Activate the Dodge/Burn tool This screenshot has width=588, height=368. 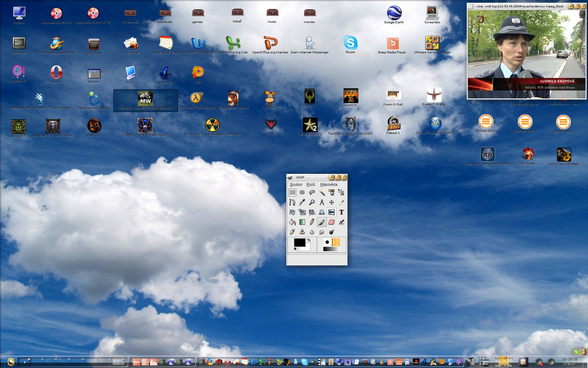point(332,232)
